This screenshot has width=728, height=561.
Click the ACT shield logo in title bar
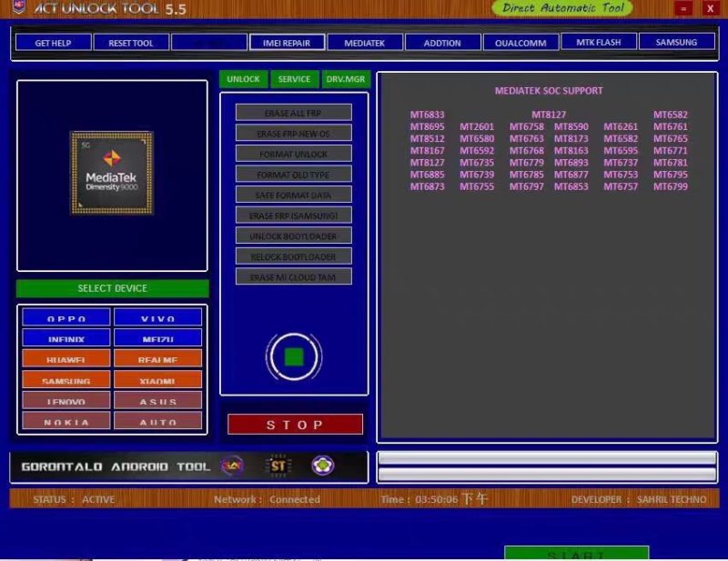click(x=19, y=6)
